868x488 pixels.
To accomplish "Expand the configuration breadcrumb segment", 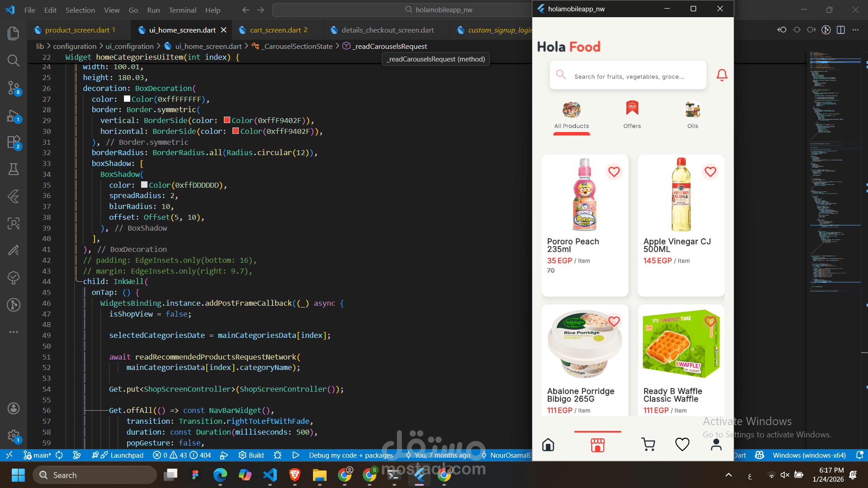I will pyautogui.click(x=75, y=46).
